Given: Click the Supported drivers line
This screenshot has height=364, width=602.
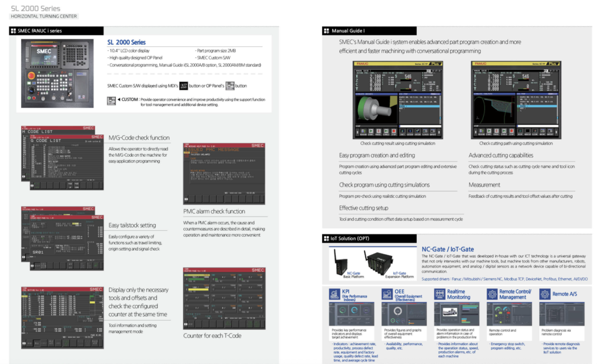Looking at the screenshot, I should 504,279.
